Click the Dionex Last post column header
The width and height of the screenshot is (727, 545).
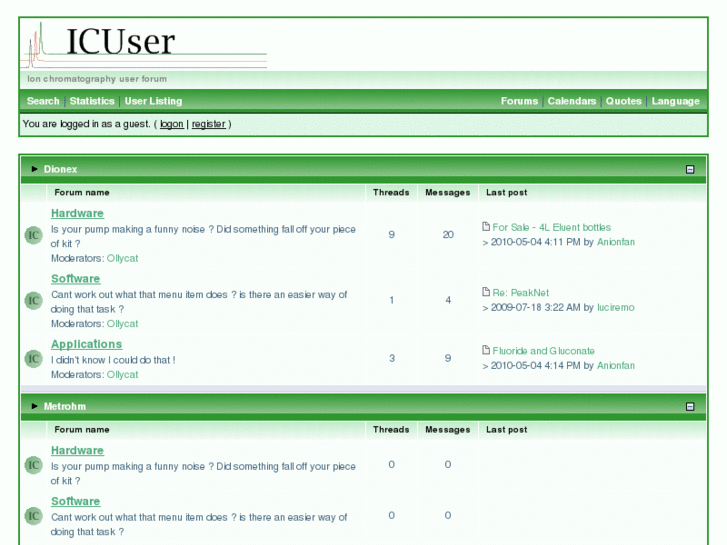pyautogui.click(x=506, y=192)
